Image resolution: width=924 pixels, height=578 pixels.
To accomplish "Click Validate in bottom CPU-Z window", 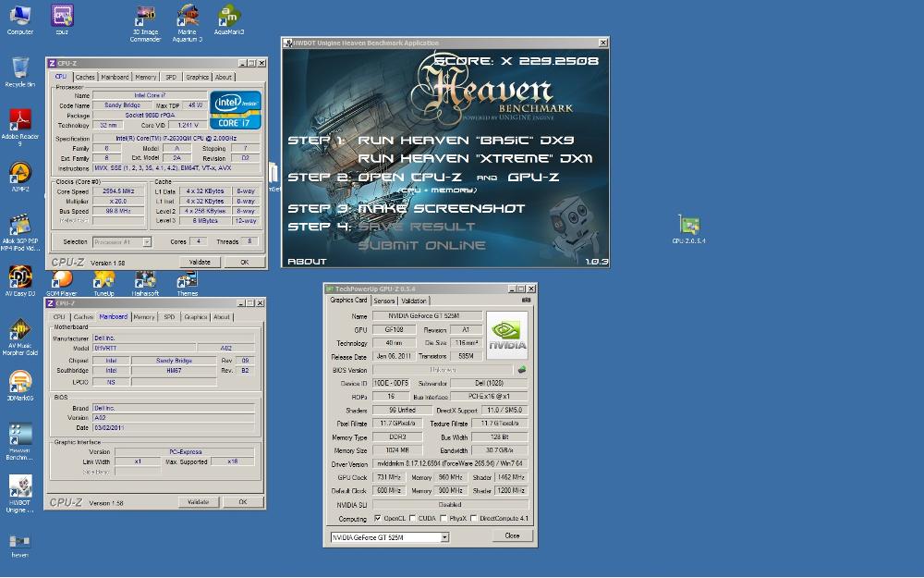I will [x=198, y=502].
